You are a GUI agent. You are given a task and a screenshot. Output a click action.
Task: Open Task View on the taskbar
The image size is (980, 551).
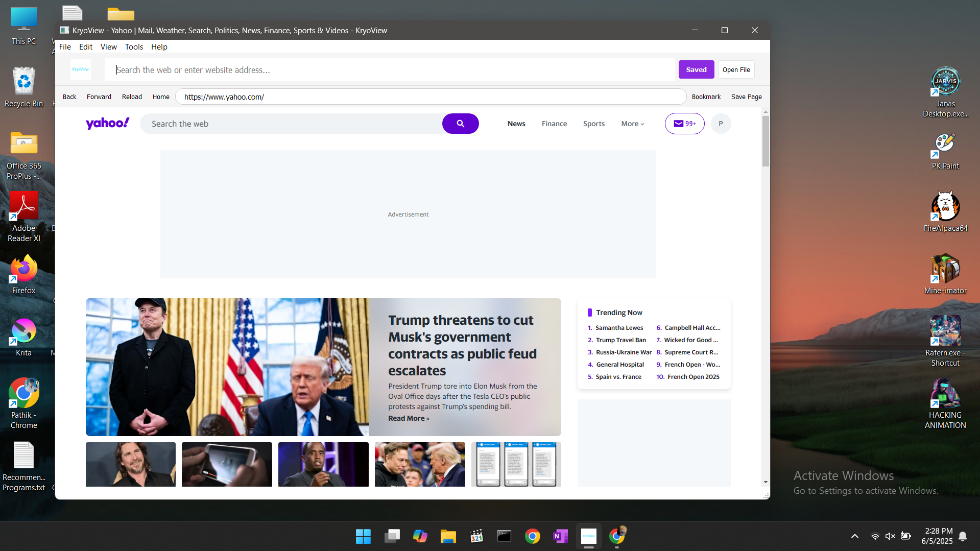click(x=392, y=536)
